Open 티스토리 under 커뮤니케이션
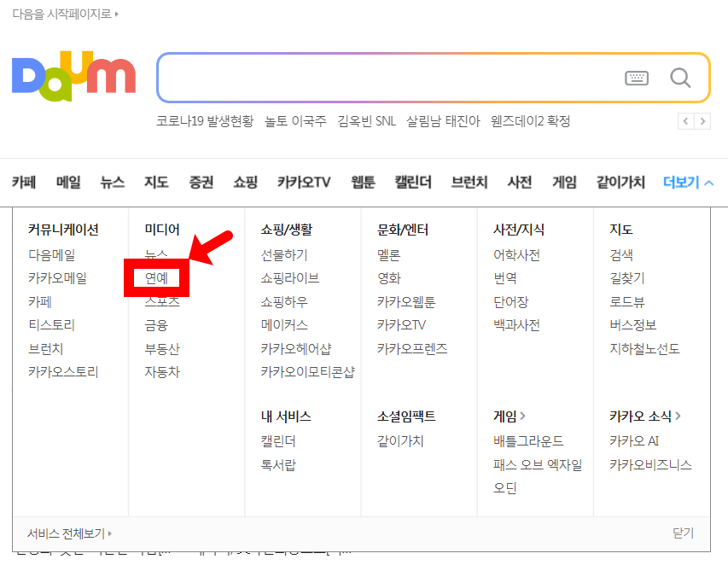The width and height of the screenshot is (728, 565). tap(51, 325)
